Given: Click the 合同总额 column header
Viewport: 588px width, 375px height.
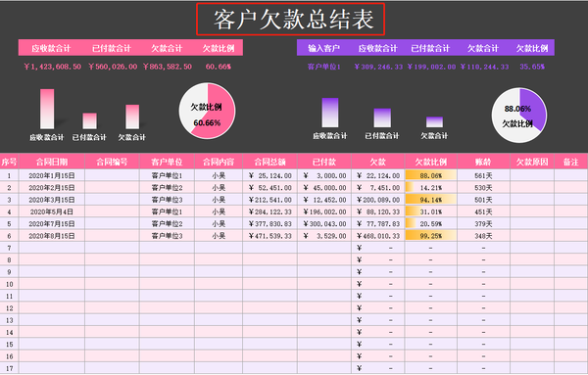Looking at the screenshot, I should click(270, 162).
